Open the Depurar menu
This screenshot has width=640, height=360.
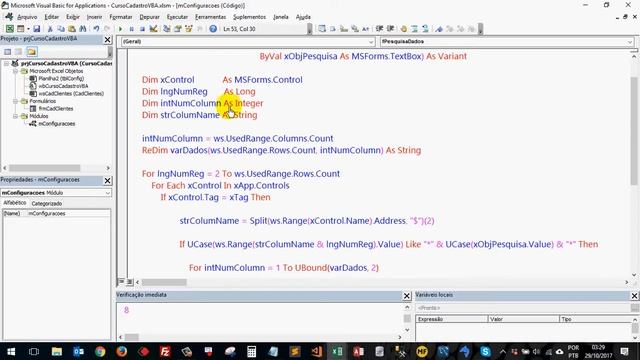coord(149,17)
